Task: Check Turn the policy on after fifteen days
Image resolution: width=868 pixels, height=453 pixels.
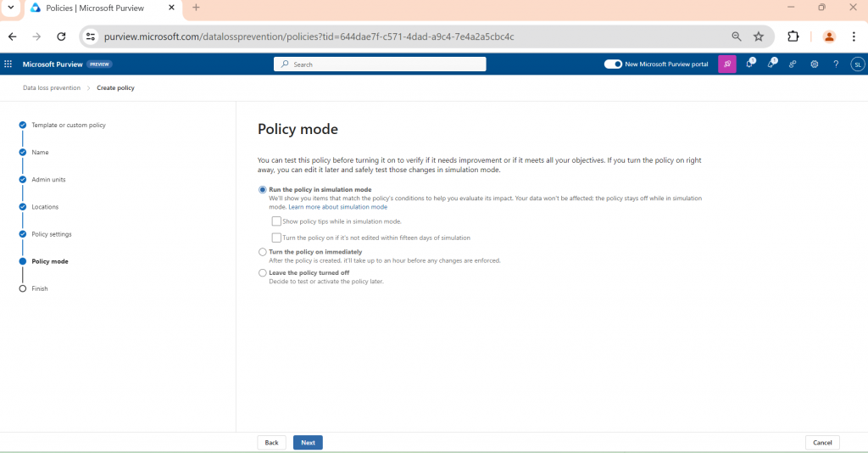Action: (x=276, y=238)
